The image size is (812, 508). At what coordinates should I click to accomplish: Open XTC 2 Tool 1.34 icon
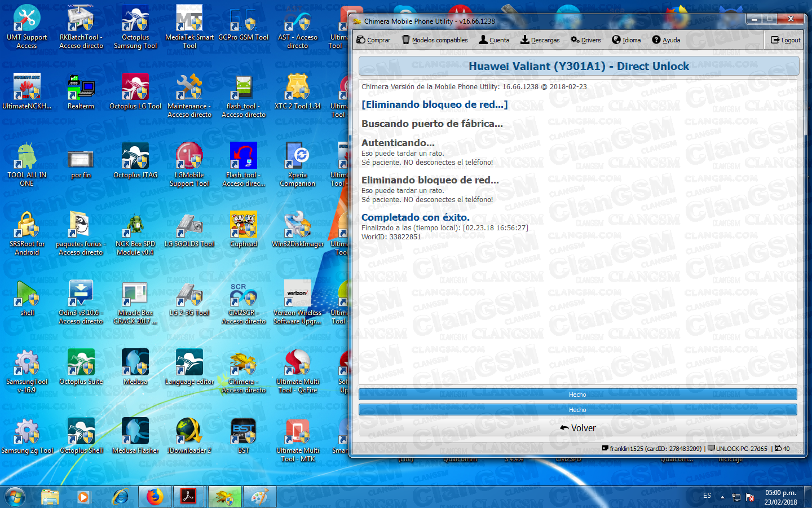[297, 91]
